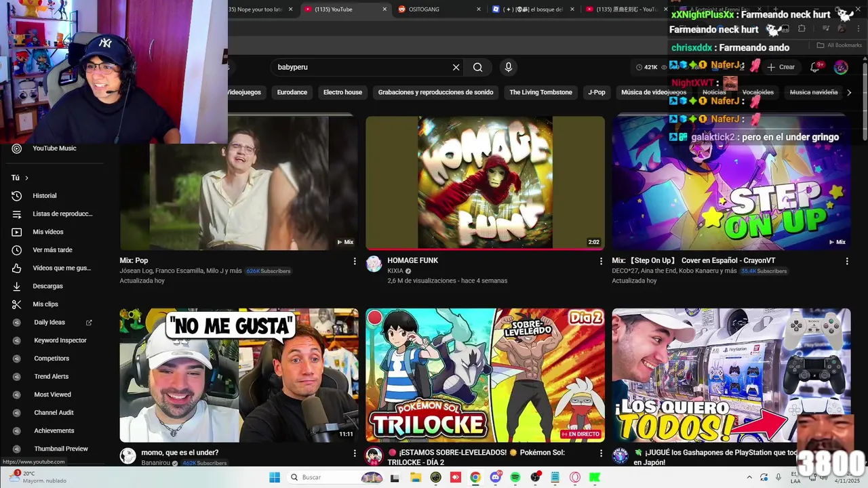Open the Pokémon Sol Trilocke thumbnail

click(x=485, y=375)
